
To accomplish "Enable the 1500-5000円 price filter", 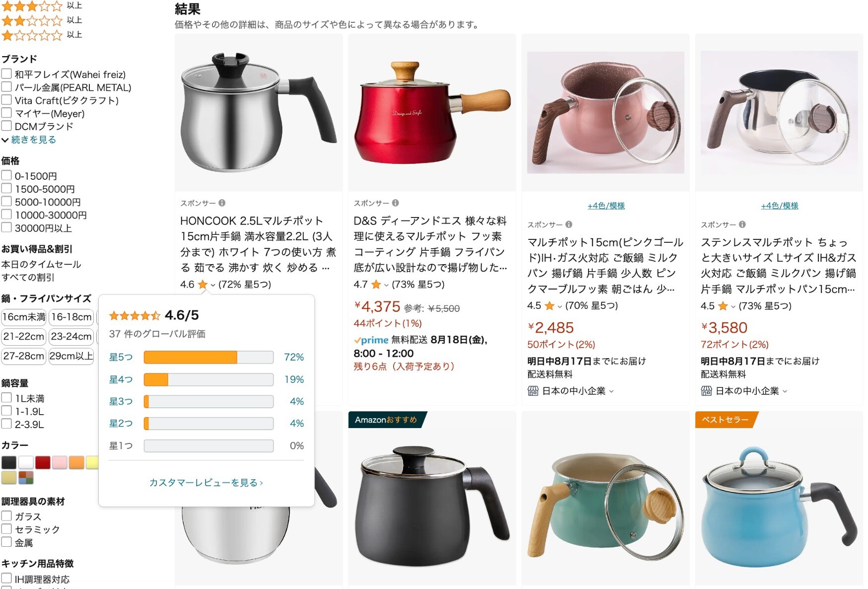I will pos(6,189).
